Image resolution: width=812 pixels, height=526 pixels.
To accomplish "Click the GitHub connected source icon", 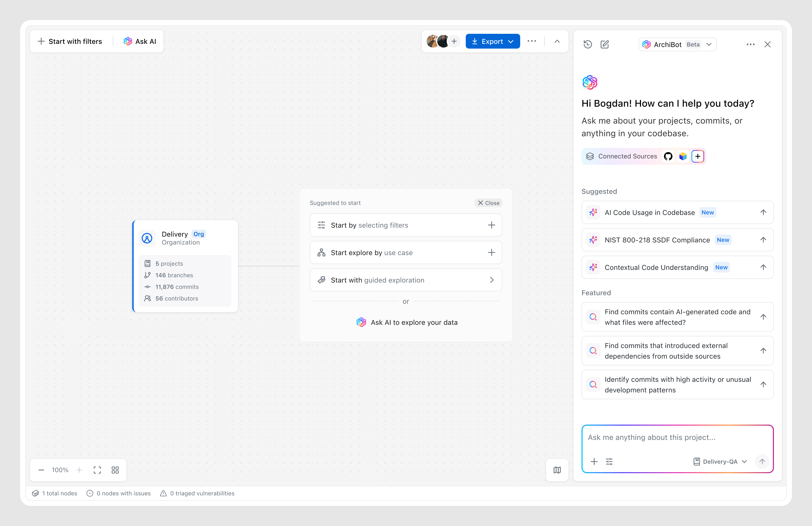I will [x=668, y=157].
